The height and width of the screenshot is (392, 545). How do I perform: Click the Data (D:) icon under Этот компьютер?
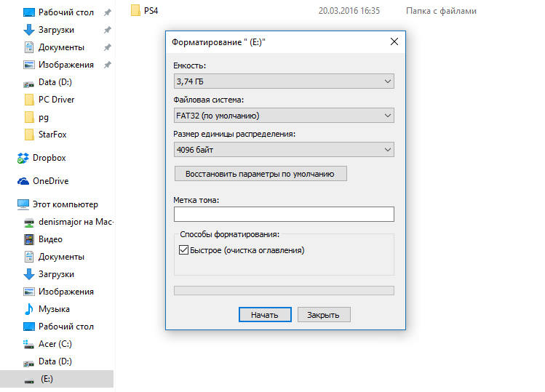coord(29,363)
